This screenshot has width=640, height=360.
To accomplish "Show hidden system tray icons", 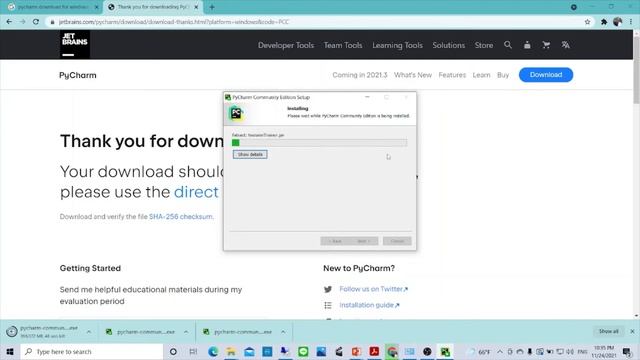I will click(x=500, y=351).
